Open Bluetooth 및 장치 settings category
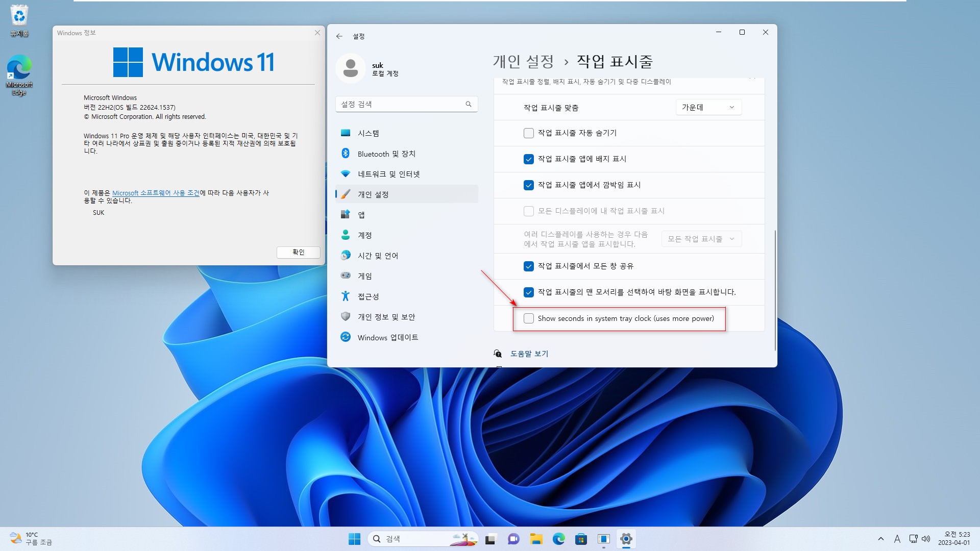This screenshot has height=551, width=980. pos(407,154)
